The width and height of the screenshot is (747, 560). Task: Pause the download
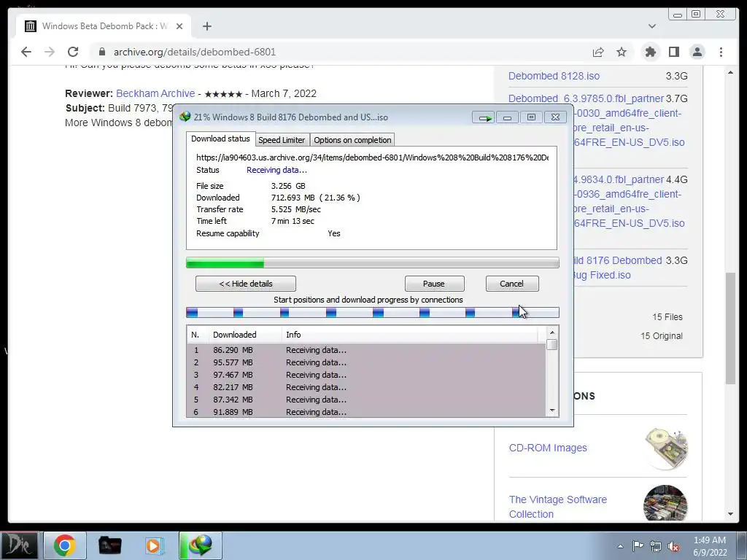434,284
